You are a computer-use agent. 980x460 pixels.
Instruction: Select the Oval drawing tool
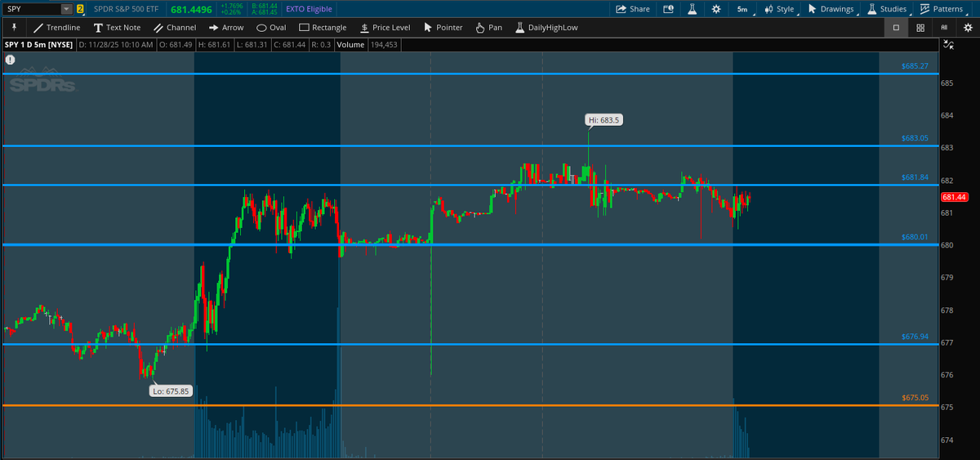[271, 27]
